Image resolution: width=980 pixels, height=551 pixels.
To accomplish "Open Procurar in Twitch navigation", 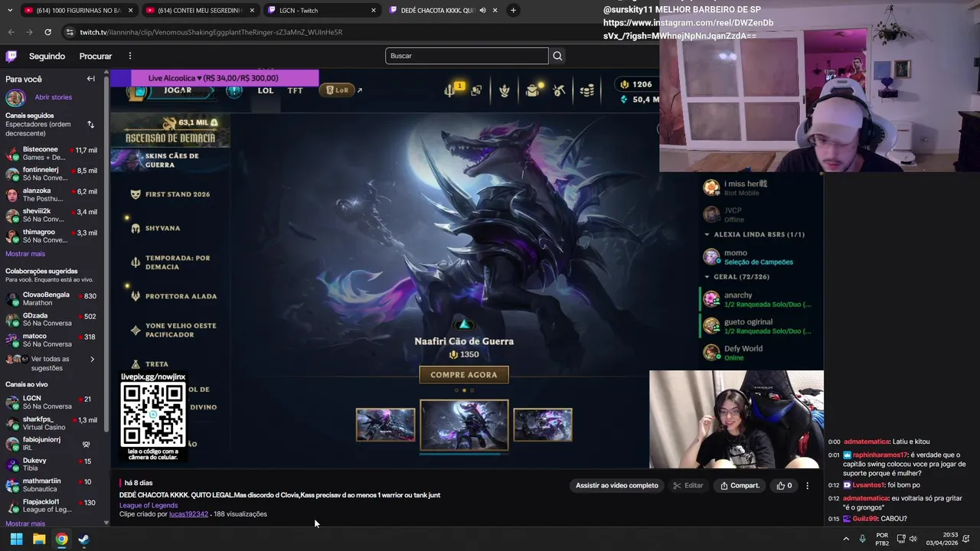I will point(96,56).
